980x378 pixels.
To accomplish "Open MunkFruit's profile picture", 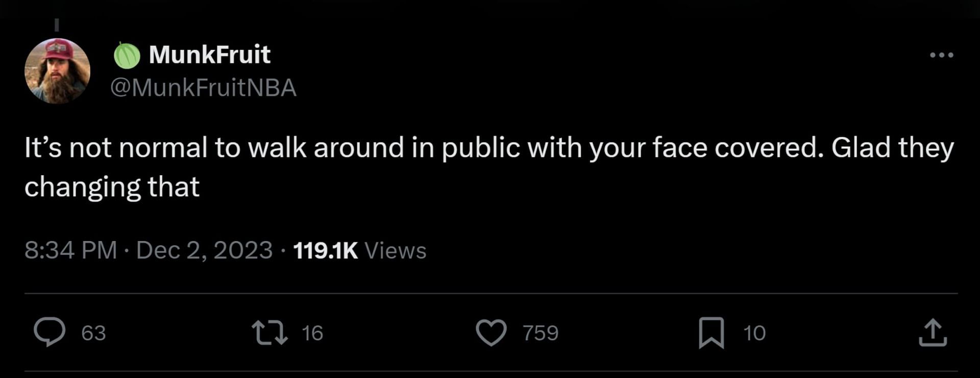I will (57, 70).
